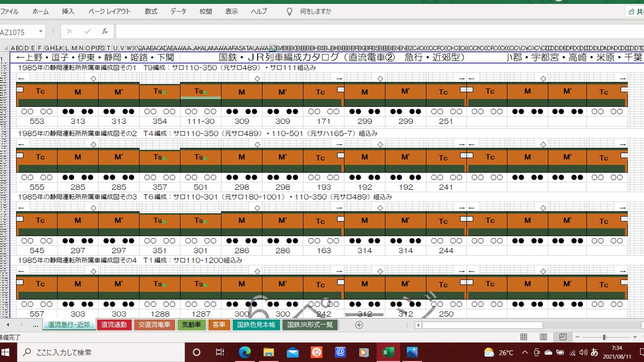Open the 気動車 sheet tab

pyautogui.click(x=191, y=324)
